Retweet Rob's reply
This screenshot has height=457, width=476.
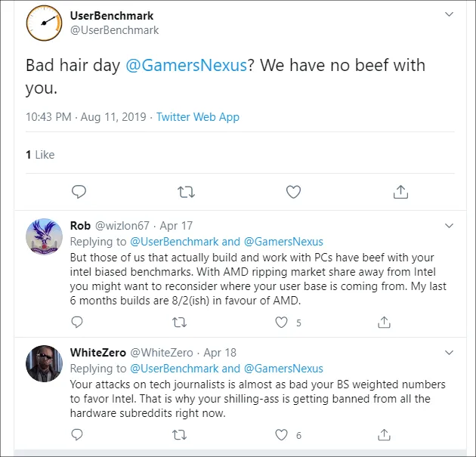[179, 323]
